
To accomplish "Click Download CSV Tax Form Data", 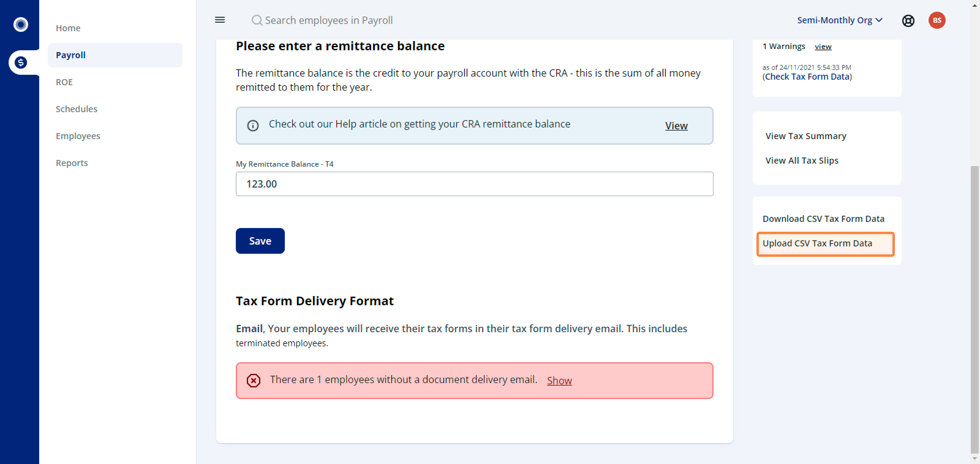I will point(823,219).
